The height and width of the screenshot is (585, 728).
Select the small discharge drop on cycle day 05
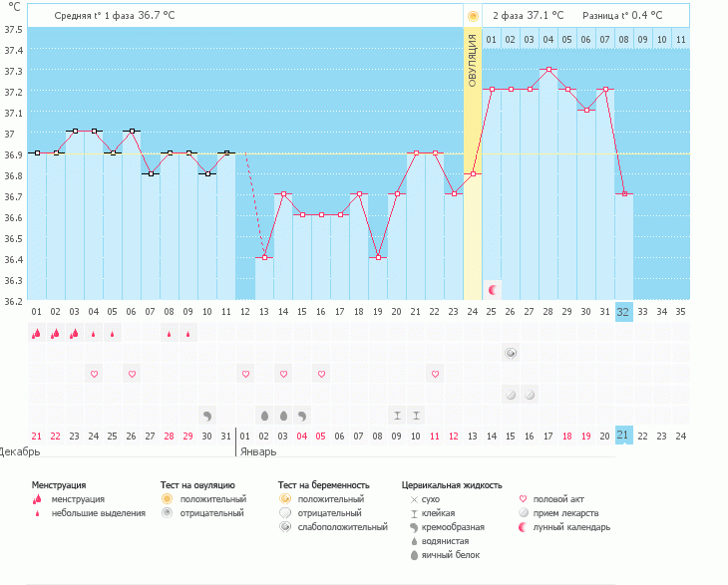[113, 334]
